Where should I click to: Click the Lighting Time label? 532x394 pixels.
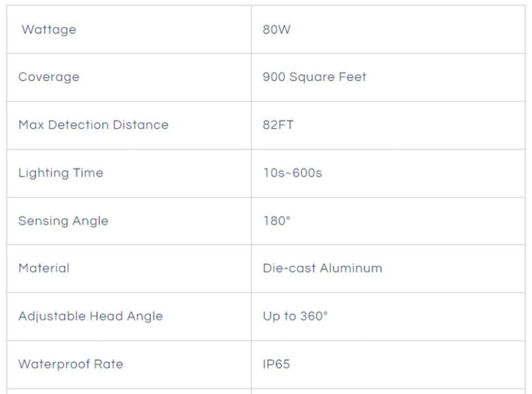[60, 172]
